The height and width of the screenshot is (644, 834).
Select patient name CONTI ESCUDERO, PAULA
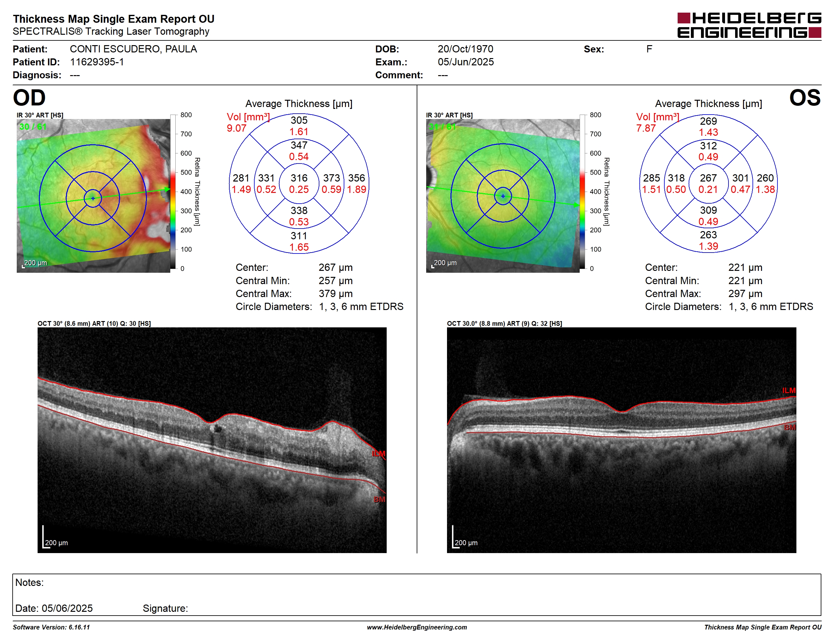tap(133, 49)
